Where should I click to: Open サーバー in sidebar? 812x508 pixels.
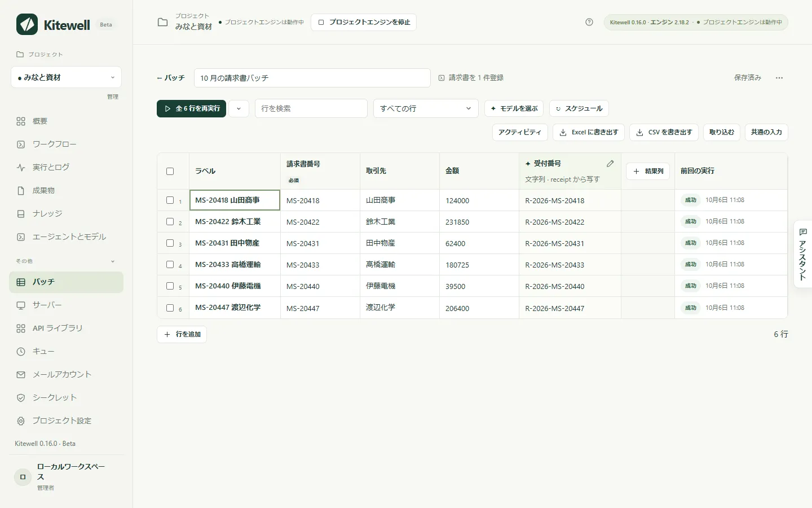tap(66, 305)
